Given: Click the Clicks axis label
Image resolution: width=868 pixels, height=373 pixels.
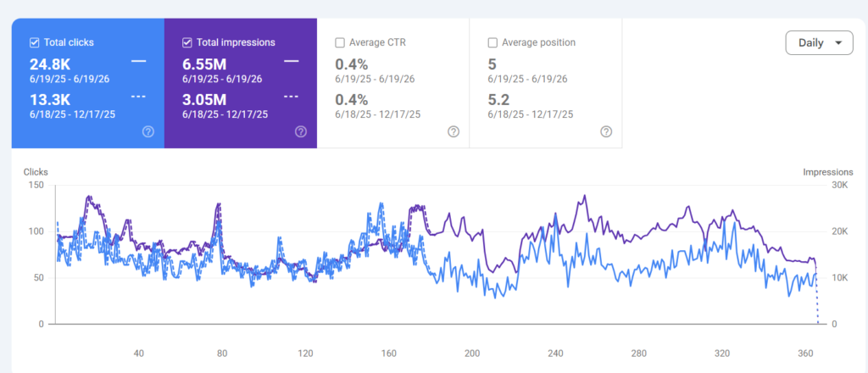Looking at the screenshot, I should [x=36, y=172].
